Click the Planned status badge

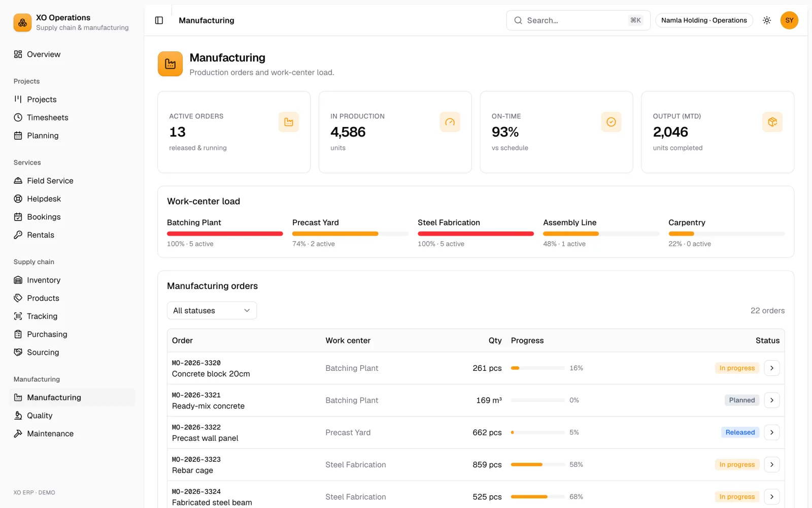tap(742, 400)
